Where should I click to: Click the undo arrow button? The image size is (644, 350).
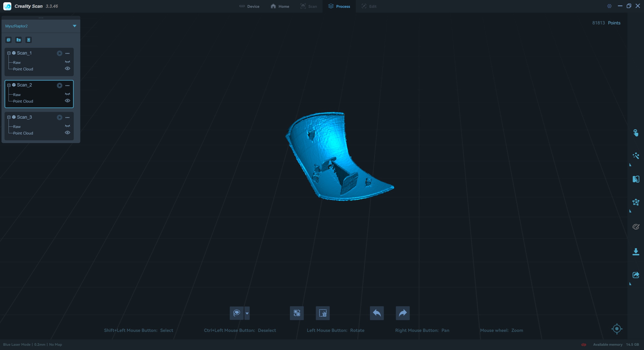(377, 313)
